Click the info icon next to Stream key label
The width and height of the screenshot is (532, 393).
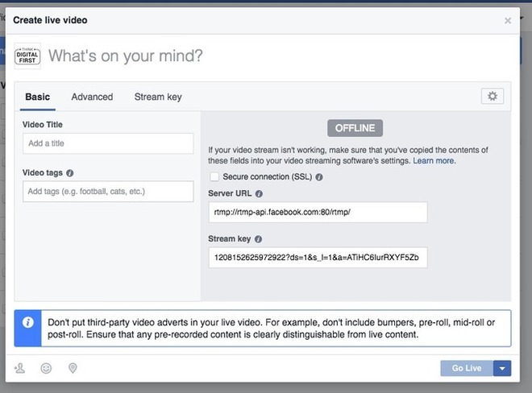click(x=258, y=239)
